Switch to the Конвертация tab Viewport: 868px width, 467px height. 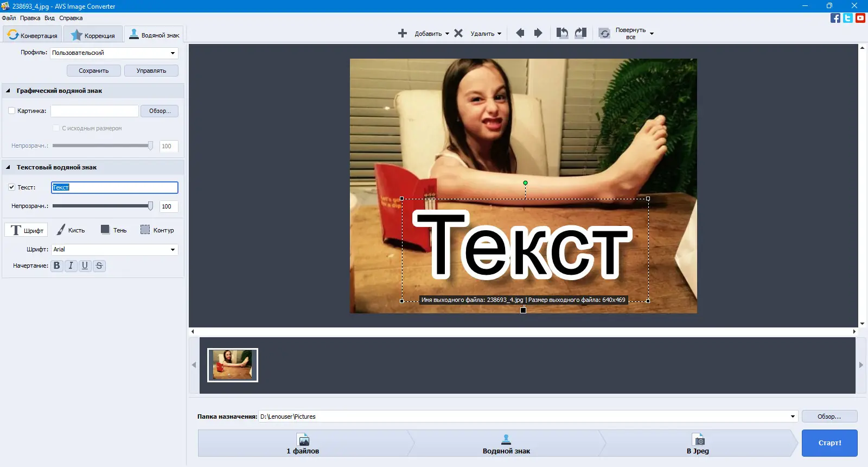[32, 35]
